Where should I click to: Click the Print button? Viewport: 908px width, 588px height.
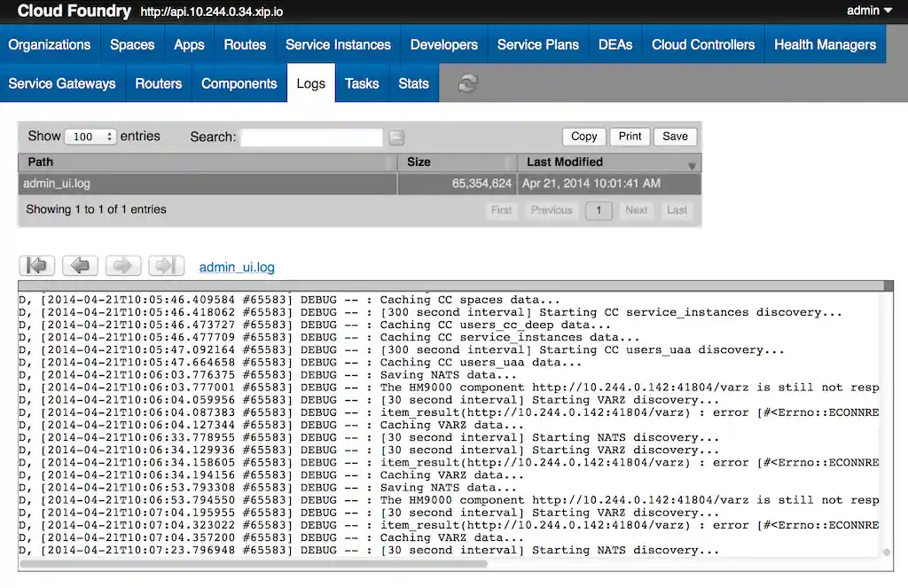coord(630,137)
